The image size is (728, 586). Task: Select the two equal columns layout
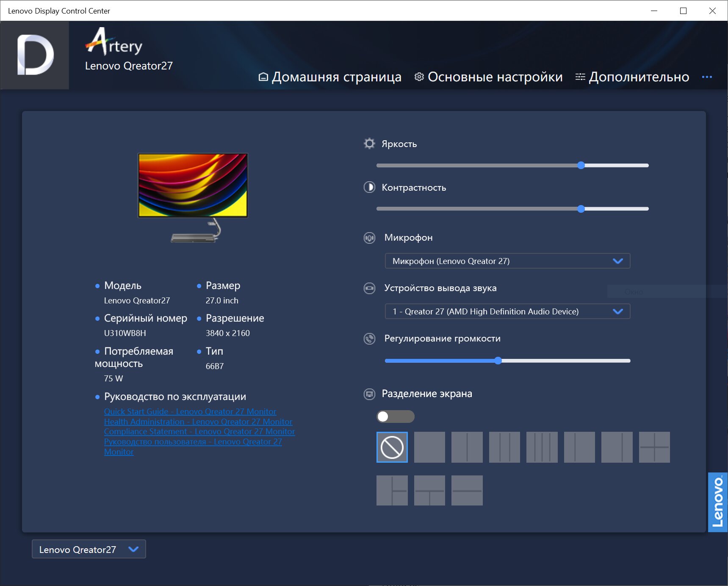(x=467, y=447)
